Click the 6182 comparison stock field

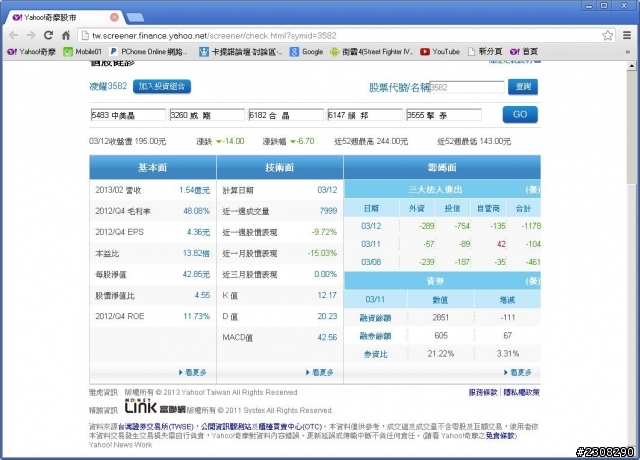(286, 115)
